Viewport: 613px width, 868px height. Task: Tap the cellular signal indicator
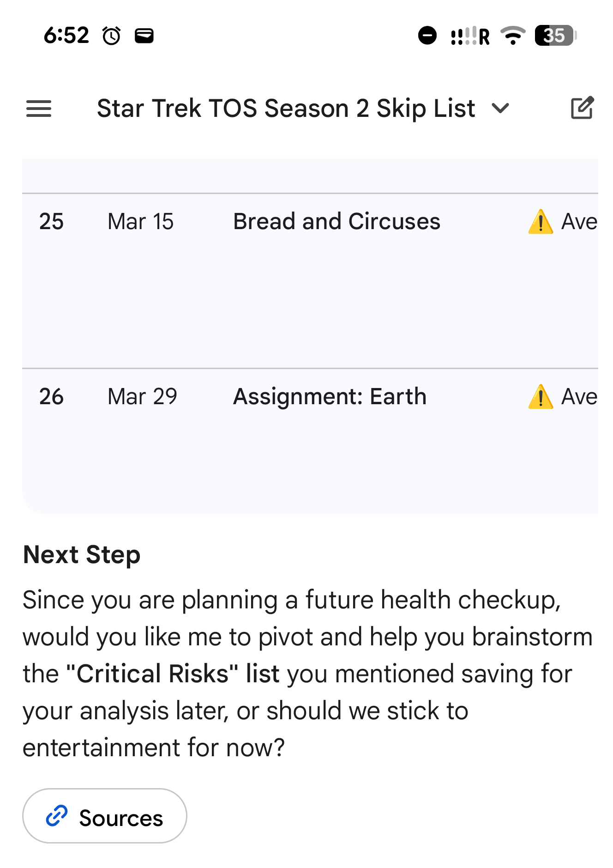[469, 36]
